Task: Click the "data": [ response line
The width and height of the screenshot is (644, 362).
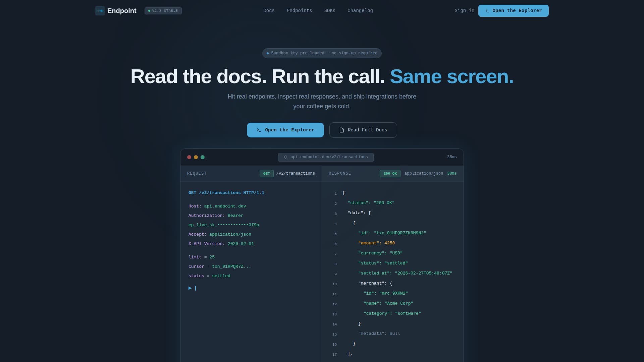Action: (x=359, y=213)
